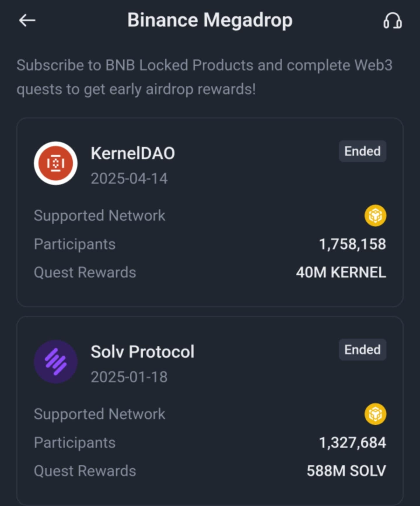
Task: Tap the back arrow icon
Action: point(27,20)
